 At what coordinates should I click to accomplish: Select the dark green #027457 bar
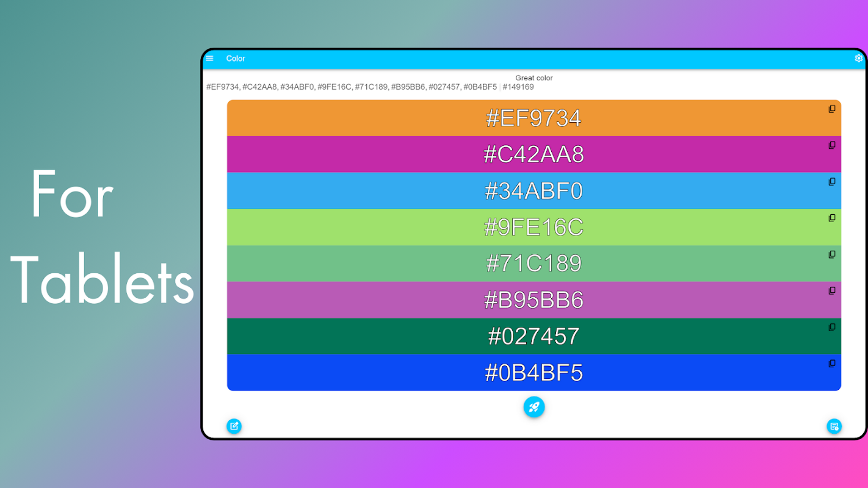coord(534,336)
